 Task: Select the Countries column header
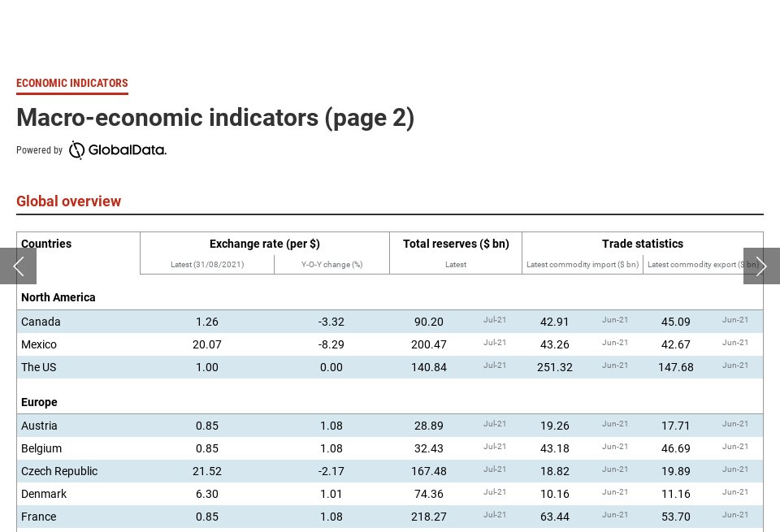pos(45,244)
